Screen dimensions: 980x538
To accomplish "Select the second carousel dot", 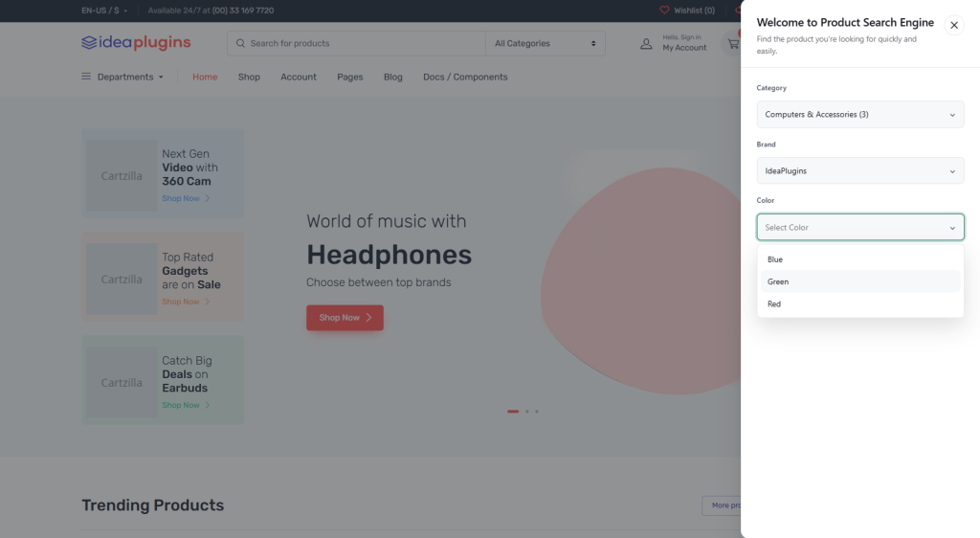I will [527, 411].
